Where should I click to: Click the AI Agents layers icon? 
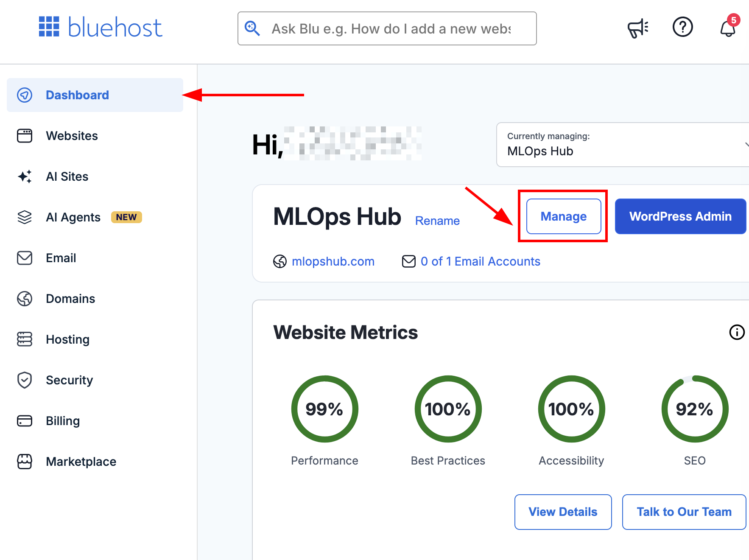tap(25, 217)
